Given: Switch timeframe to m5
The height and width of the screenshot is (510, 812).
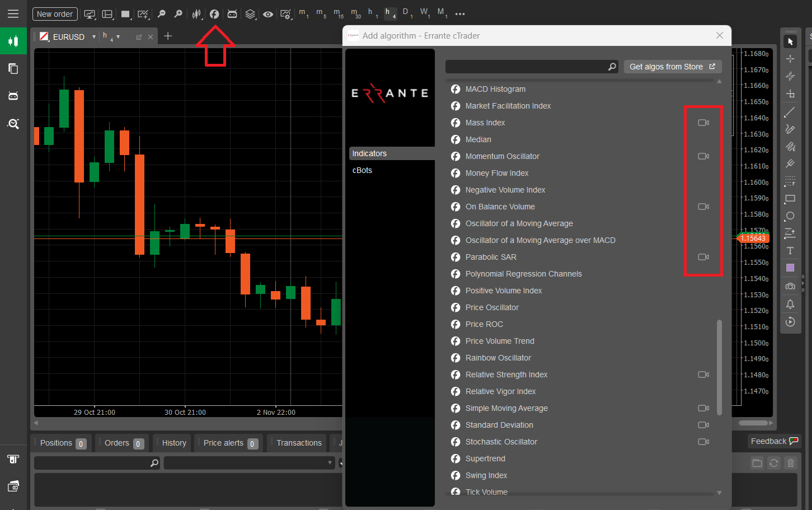Looking at the screenshot, I should point(321,13).
